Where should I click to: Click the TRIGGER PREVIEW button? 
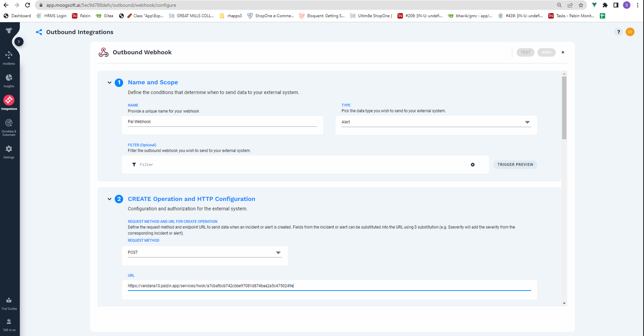[x=515, y=165]
